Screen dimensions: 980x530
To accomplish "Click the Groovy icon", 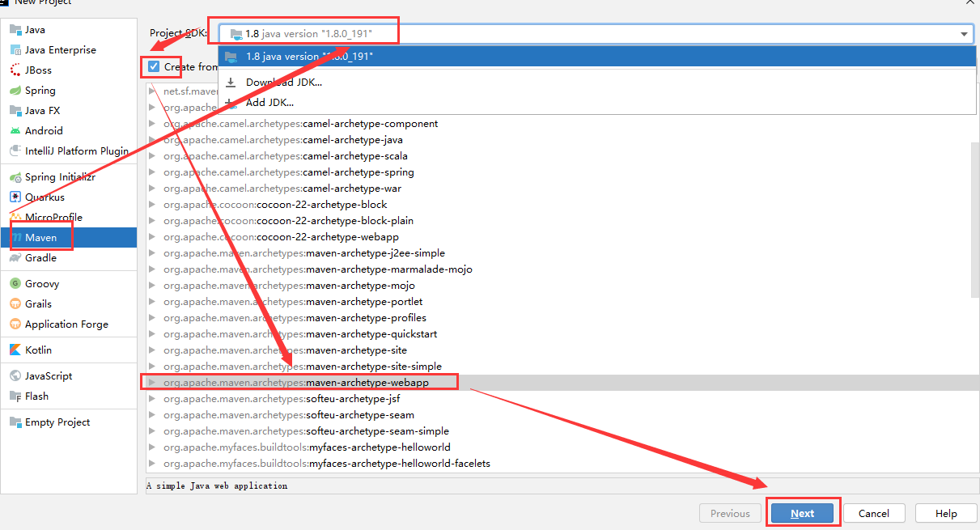I will click(15, 284).
